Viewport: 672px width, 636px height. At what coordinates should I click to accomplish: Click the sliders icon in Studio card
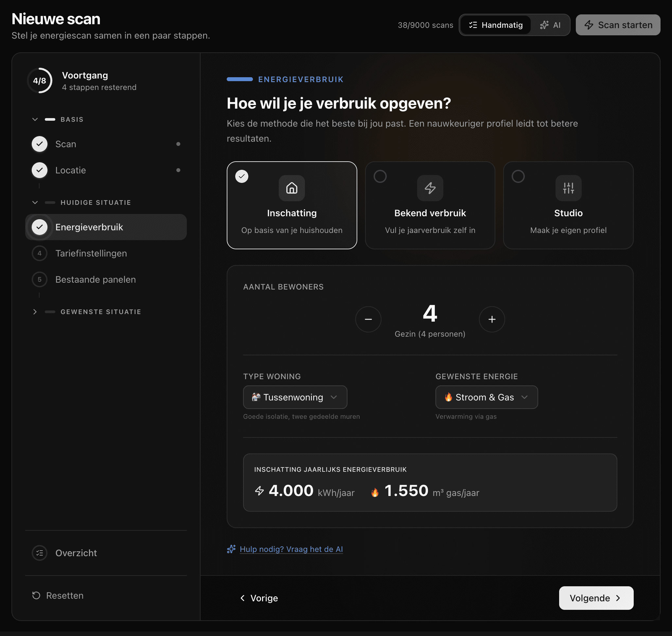coord(568,188)
